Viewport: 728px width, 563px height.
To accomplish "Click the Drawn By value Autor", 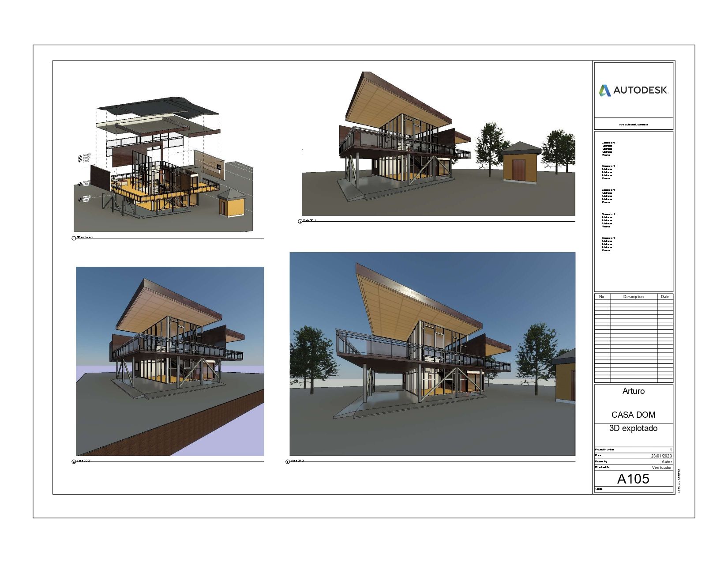I will click(667, 462).
